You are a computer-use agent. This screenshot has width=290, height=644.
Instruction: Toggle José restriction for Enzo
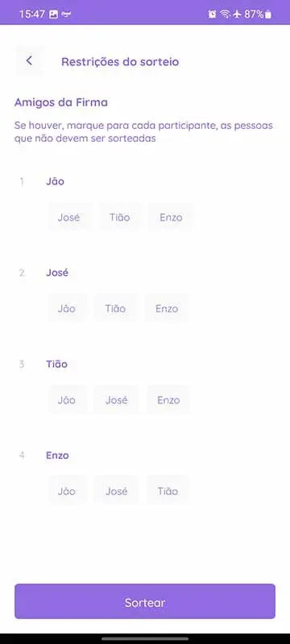116,491
